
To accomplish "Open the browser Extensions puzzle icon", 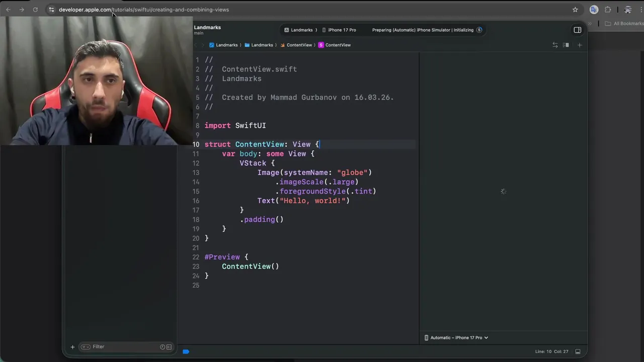I will [608, 10].
